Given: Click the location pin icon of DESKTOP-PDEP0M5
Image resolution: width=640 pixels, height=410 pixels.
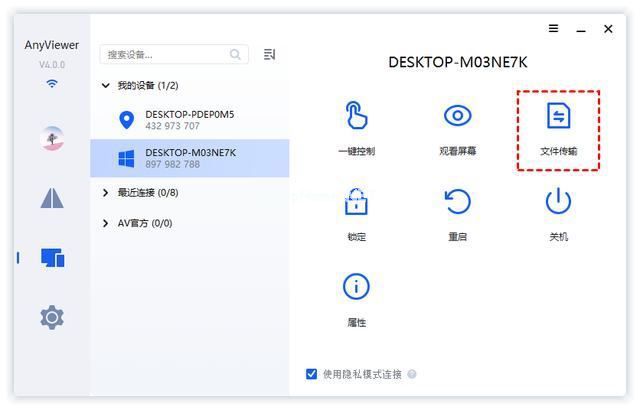Looking at the screenshot, I should (x=127, y=120).
